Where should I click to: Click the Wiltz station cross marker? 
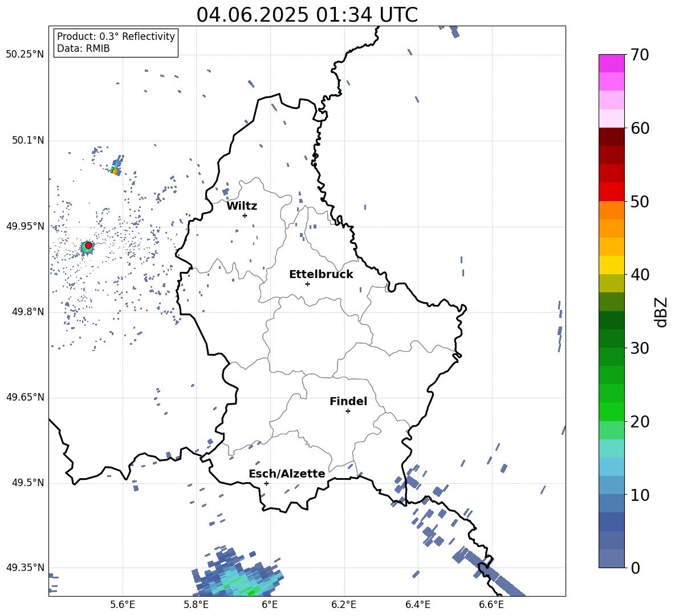coord(245,215)
